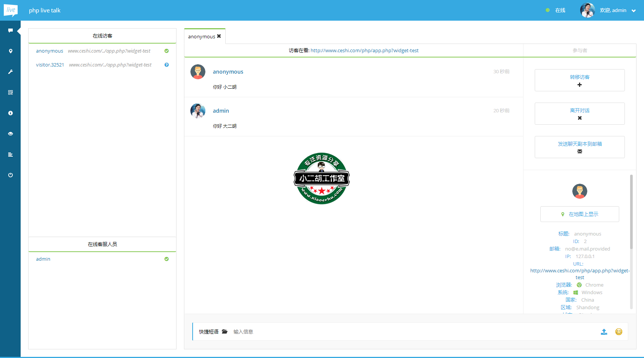Open the visitor page URL link in chat header
The image size is (644, 358).
pyautogui.click(x=364, y=51)
